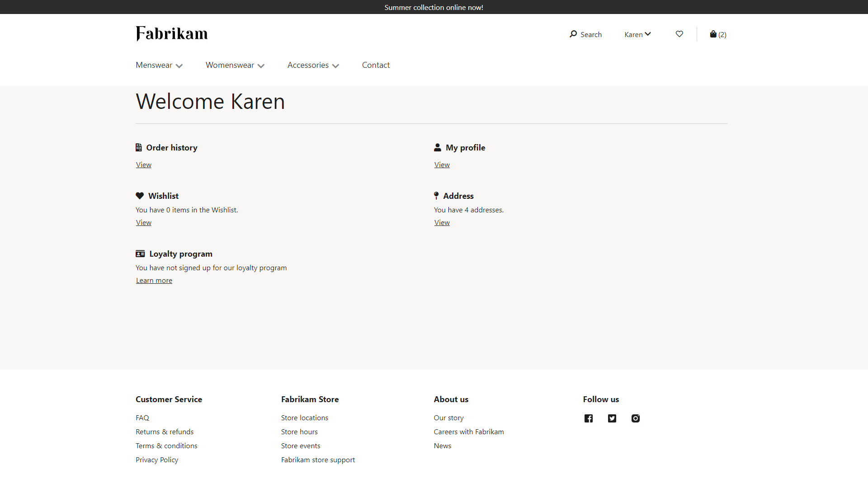Click the summer collection announcement banner
This screenshot has width=868, height=488.
pos(434,7)
